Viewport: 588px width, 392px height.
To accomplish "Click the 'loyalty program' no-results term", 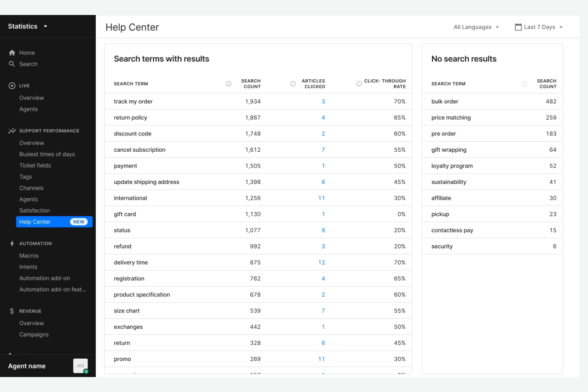I will (x=452, y=166).
